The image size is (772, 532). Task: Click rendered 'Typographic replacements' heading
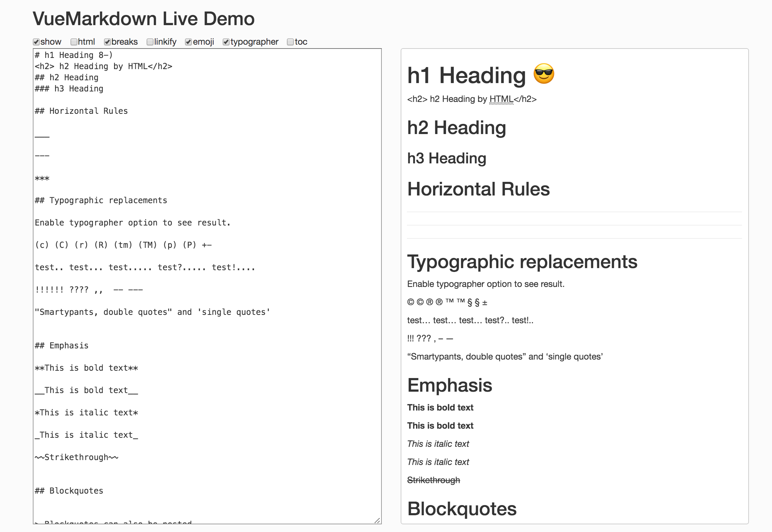click(522, 262)
